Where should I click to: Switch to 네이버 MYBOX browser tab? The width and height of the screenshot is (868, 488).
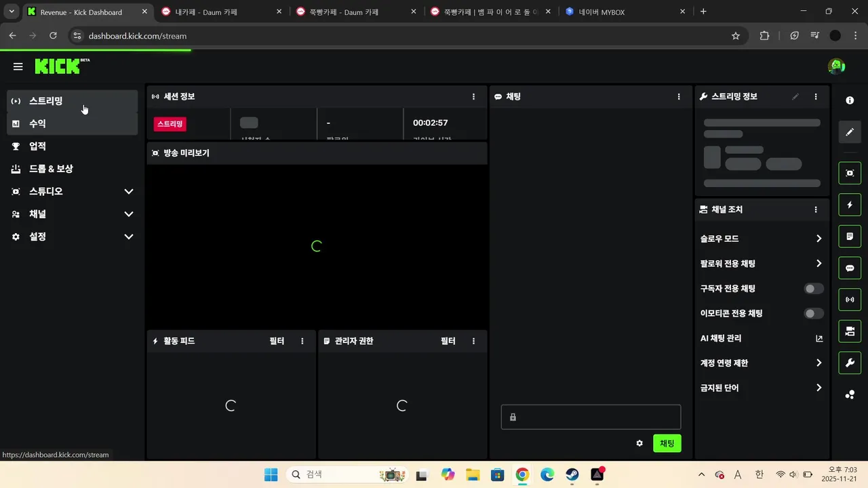[626, 12]
